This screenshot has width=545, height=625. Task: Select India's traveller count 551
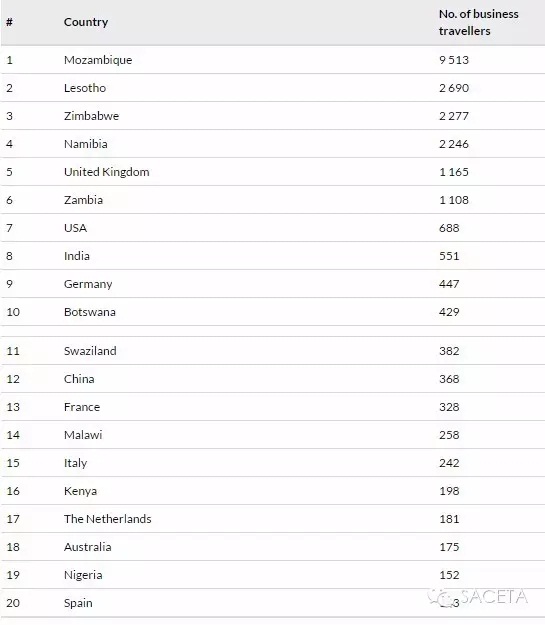[x=449, y=256]
